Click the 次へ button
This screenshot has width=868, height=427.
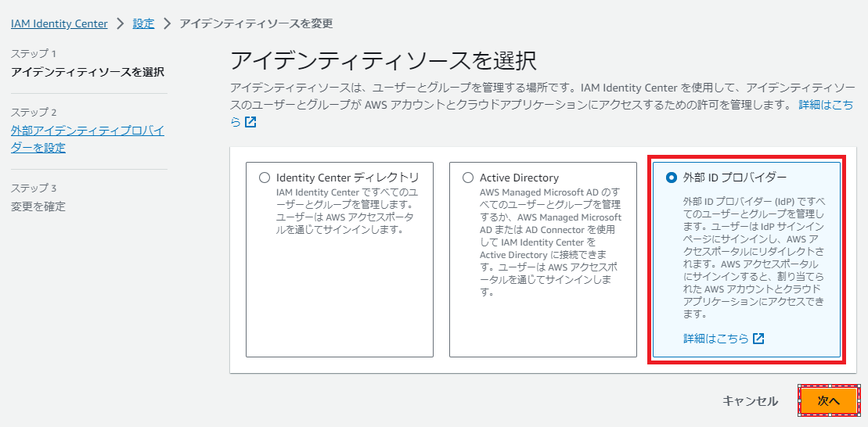point(829,401)
